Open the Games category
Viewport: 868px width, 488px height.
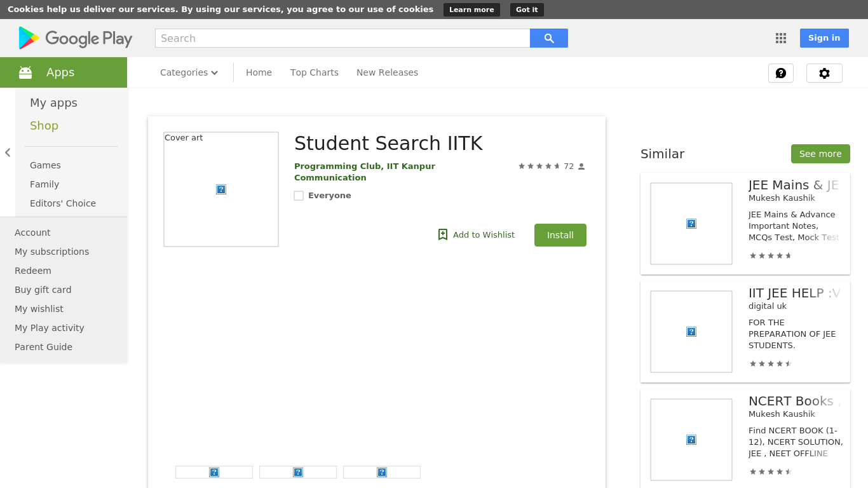tap(45, 165)
